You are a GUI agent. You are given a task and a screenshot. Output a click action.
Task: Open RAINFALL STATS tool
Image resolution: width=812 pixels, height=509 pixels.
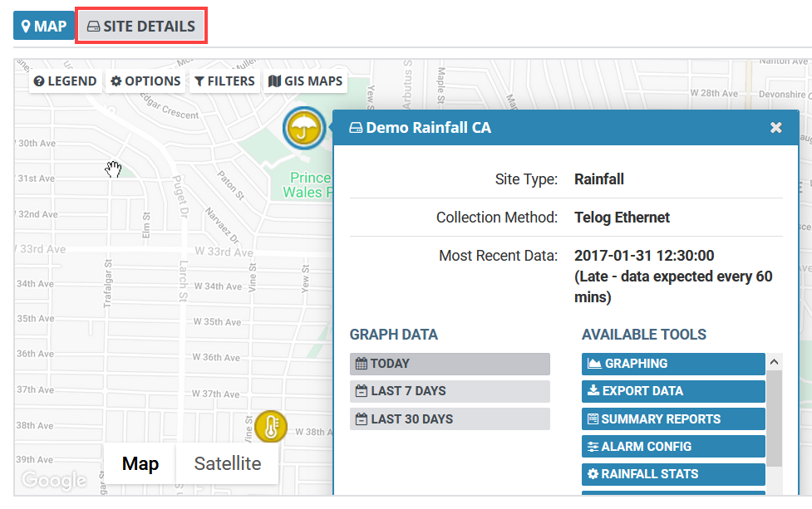[673, 474]
